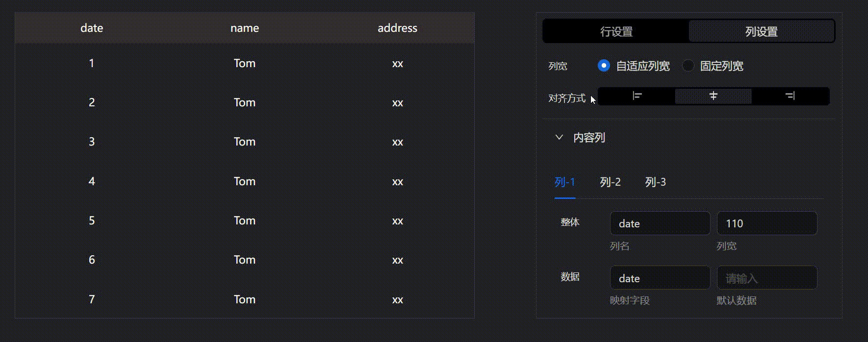Select the left alignment icon
The image size is (868, 342).
coord(636,96)
